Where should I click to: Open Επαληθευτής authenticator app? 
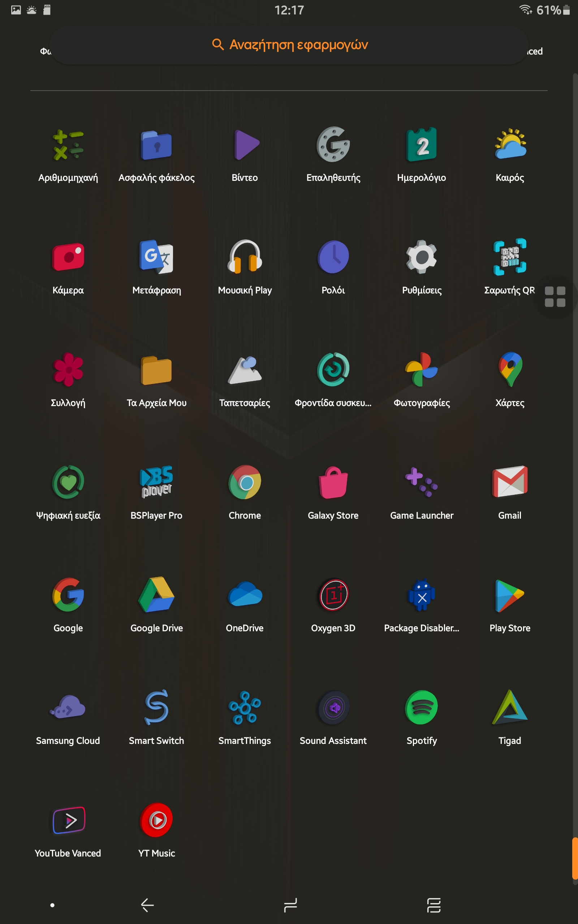pos(333,145)
